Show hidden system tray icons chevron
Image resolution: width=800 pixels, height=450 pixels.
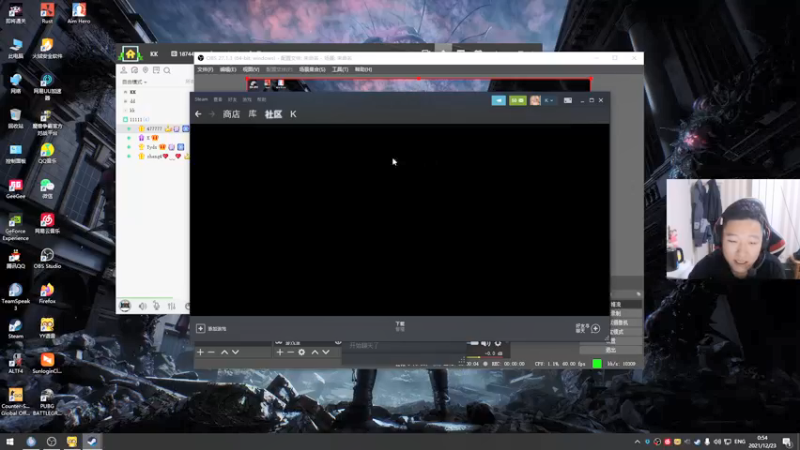tap(637, 442)
